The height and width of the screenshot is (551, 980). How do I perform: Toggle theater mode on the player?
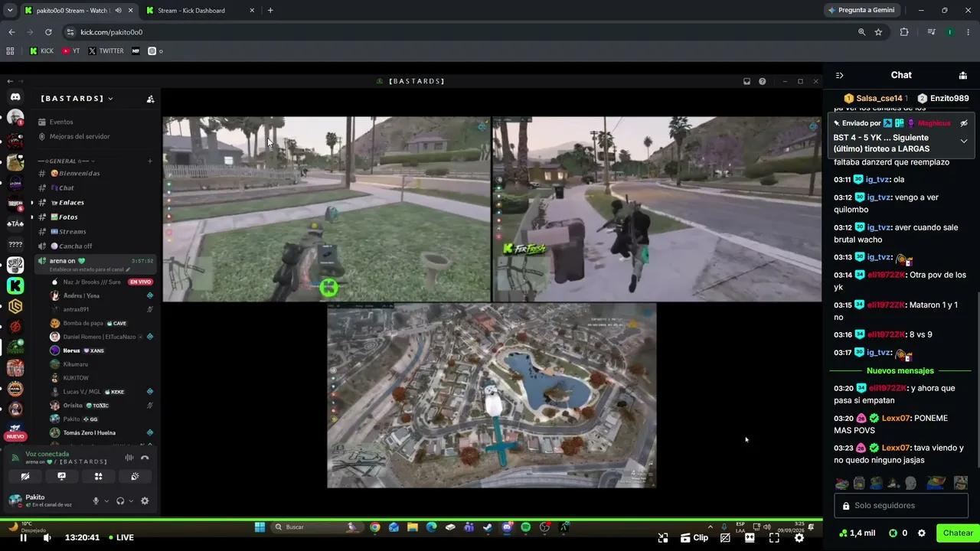pos(750,538)
